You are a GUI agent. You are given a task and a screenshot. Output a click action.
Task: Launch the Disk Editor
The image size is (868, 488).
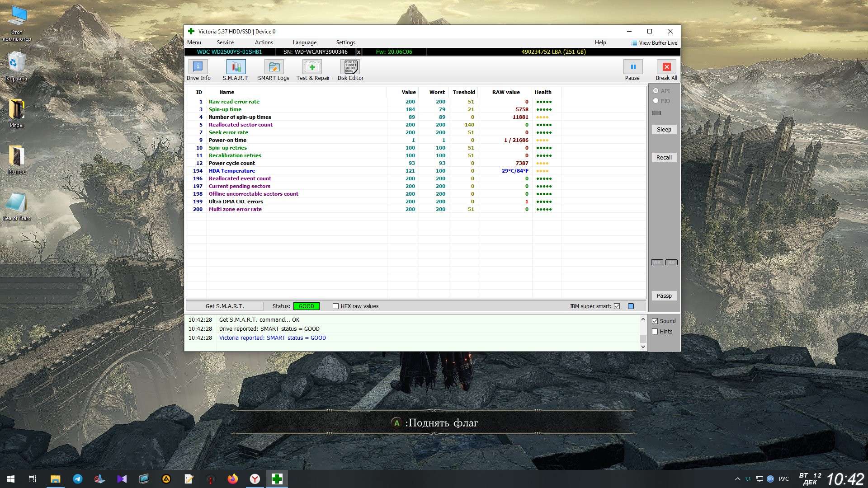pyautogui.click(x=350, y=67)
